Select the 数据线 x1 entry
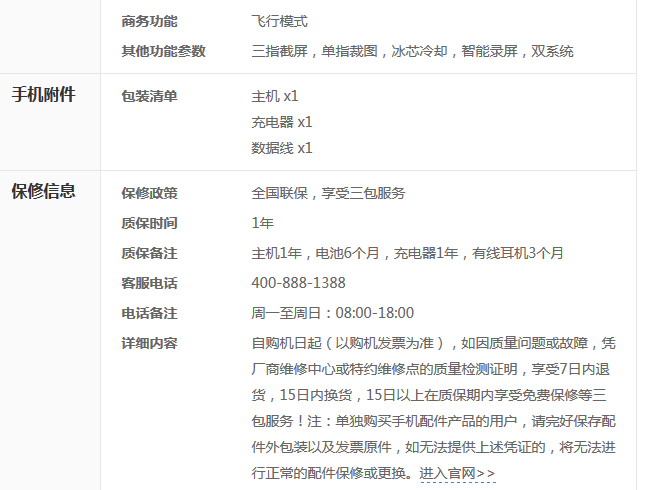655x490 pixels. 282,148
